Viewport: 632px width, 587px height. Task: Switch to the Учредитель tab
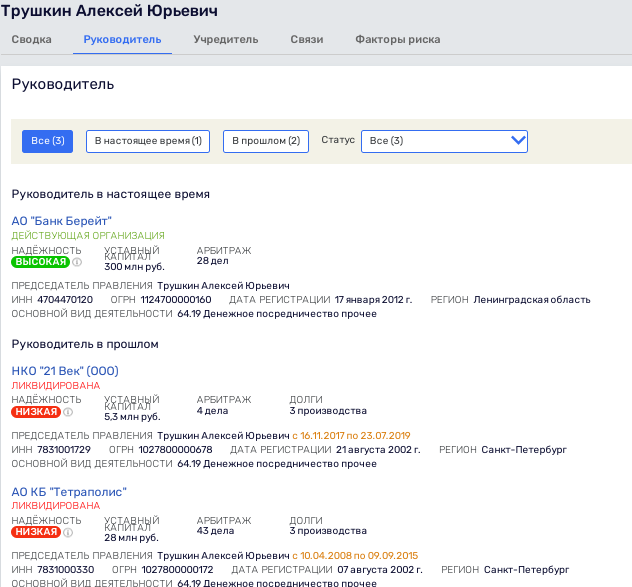click(x=226, y=40)
